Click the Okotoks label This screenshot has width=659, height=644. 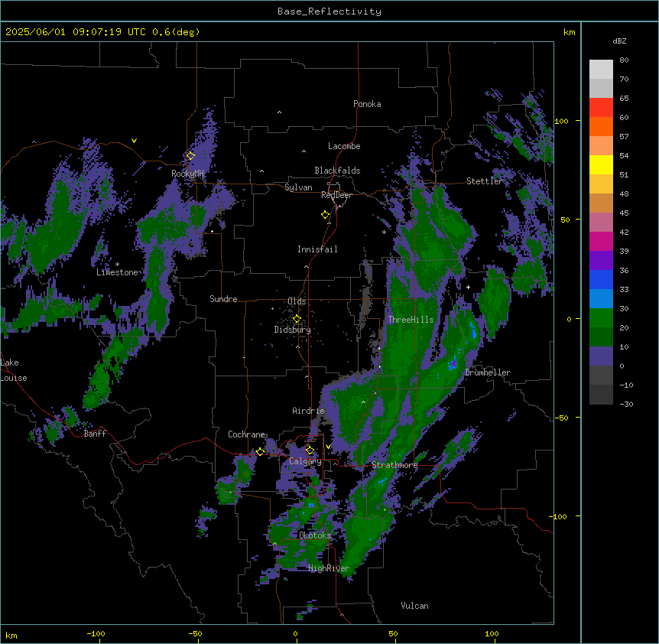click(315, 535)
